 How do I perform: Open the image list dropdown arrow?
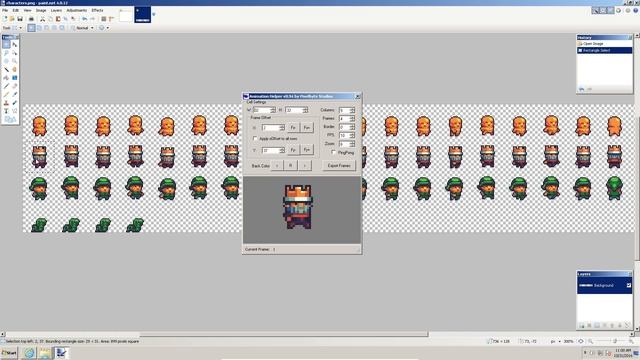(x=154, y=14)
